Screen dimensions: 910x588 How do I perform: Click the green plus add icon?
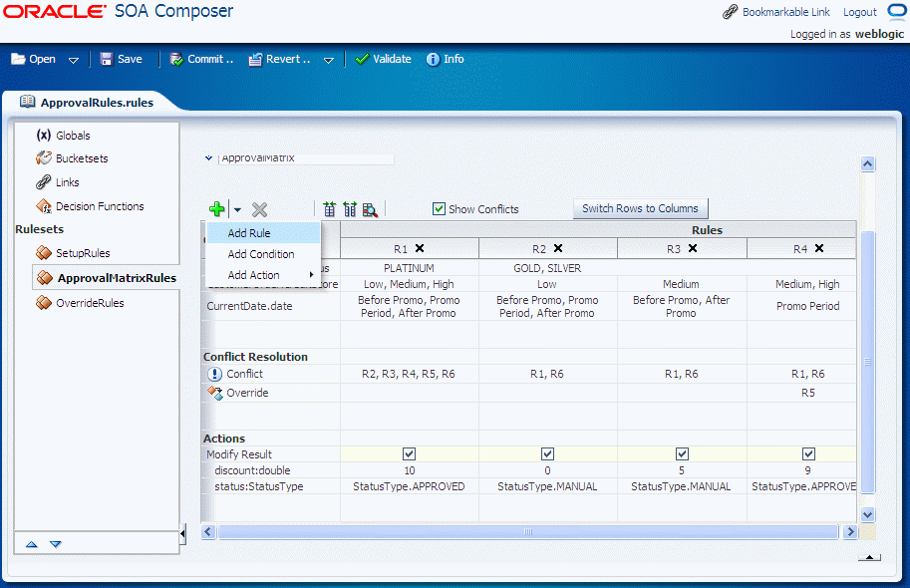[x=217, y=209]
